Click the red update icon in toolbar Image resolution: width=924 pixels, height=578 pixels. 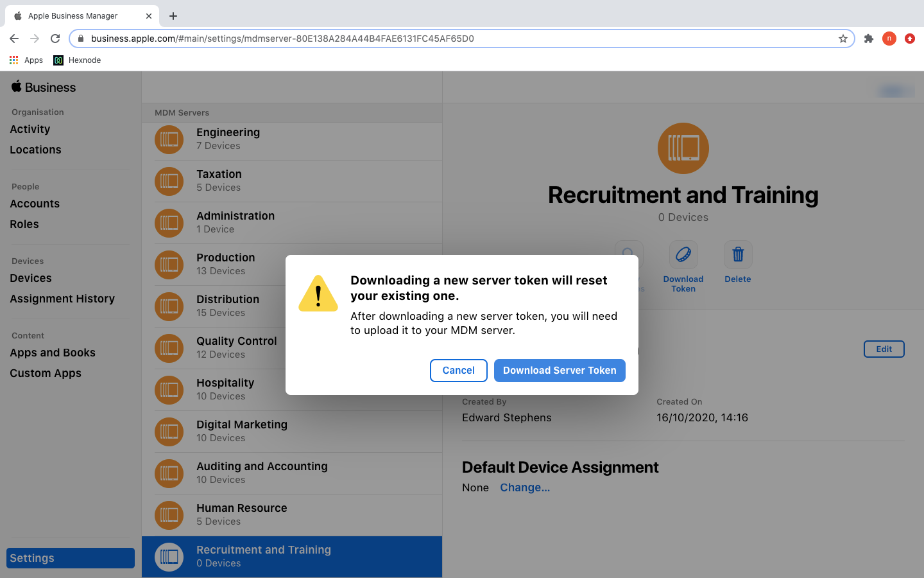click(x=910, y=39)
